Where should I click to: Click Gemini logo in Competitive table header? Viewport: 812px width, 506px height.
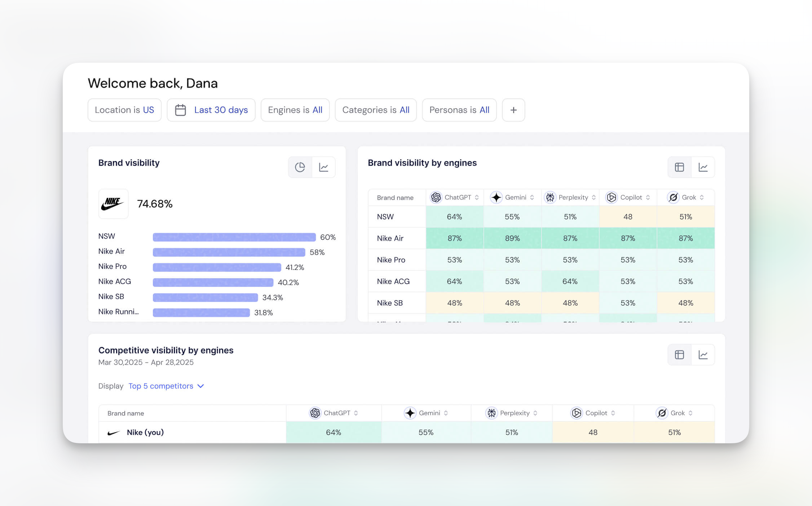[x=410, y=413]
